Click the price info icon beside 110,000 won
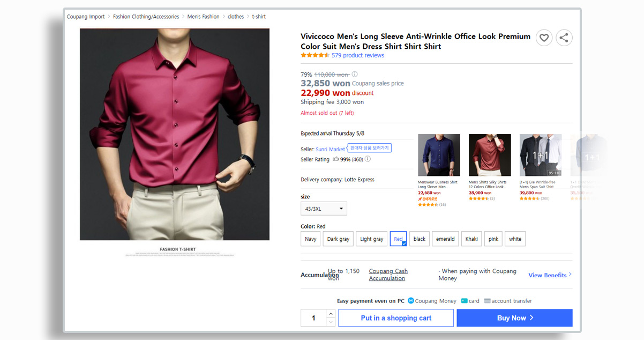This screenshot has height=340, width=644. point(355,75)
